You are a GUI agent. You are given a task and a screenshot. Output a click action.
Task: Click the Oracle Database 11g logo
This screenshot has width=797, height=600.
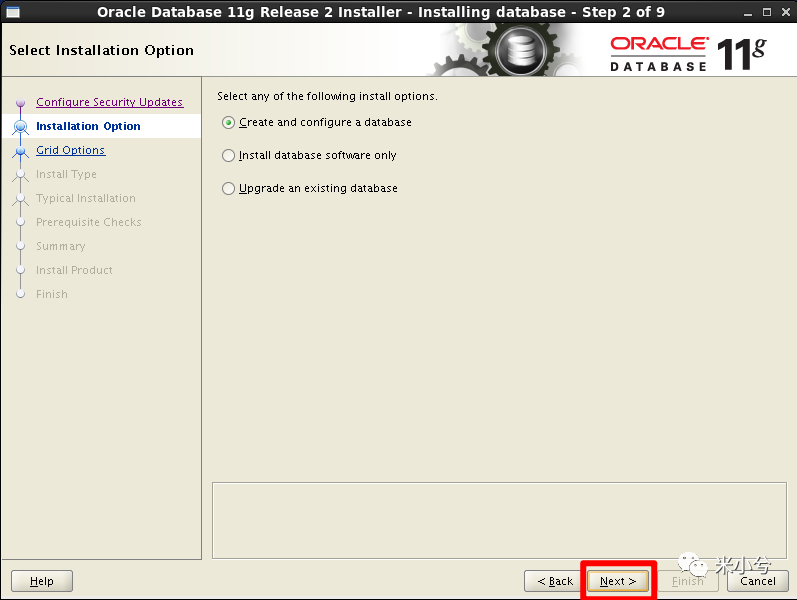coord(688,53)
